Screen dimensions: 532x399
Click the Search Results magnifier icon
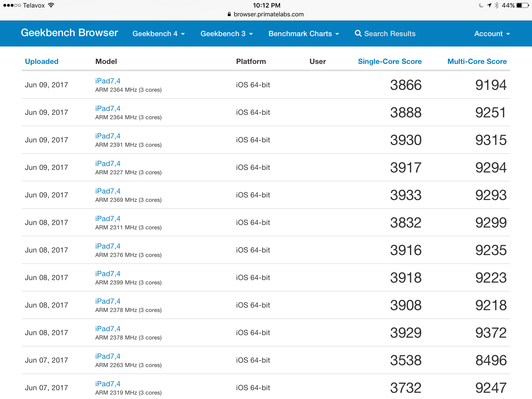(358, 34)
